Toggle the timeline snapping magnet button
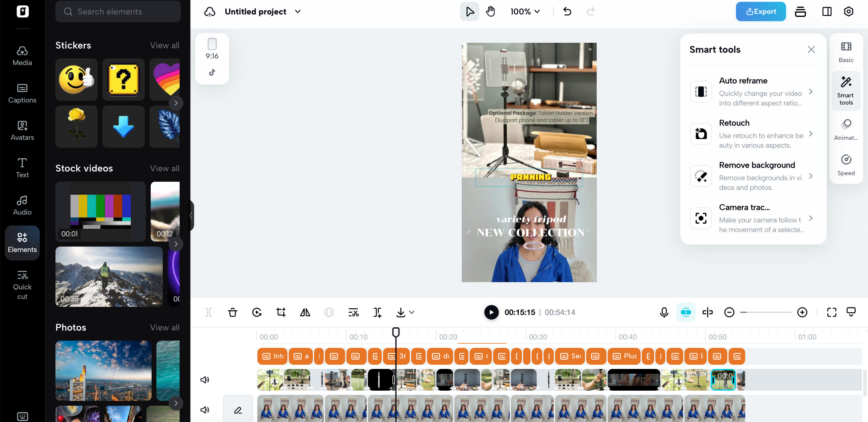The height and width of the screenshot is (422, 868). 686,313
